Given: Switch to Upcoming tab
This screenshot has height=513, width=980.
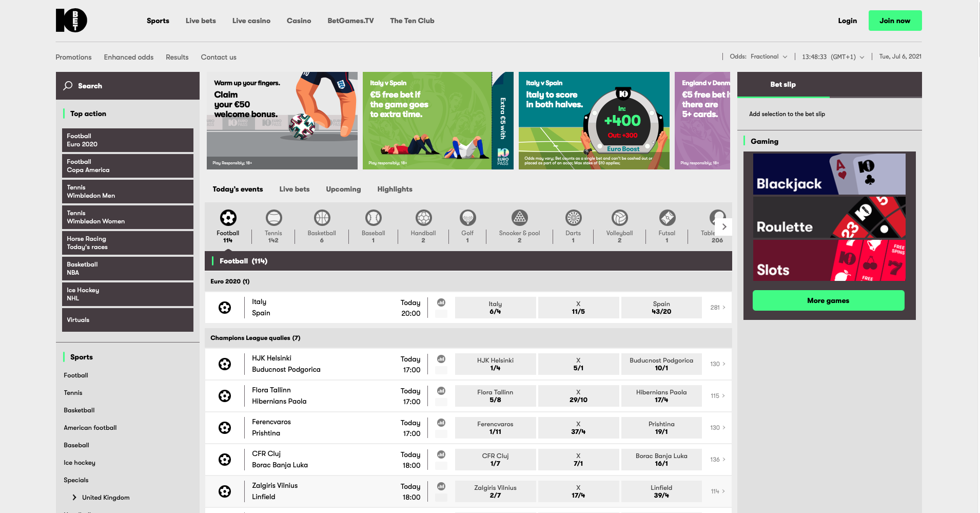Looking at the screenshot, I should (x=343, y=189).
